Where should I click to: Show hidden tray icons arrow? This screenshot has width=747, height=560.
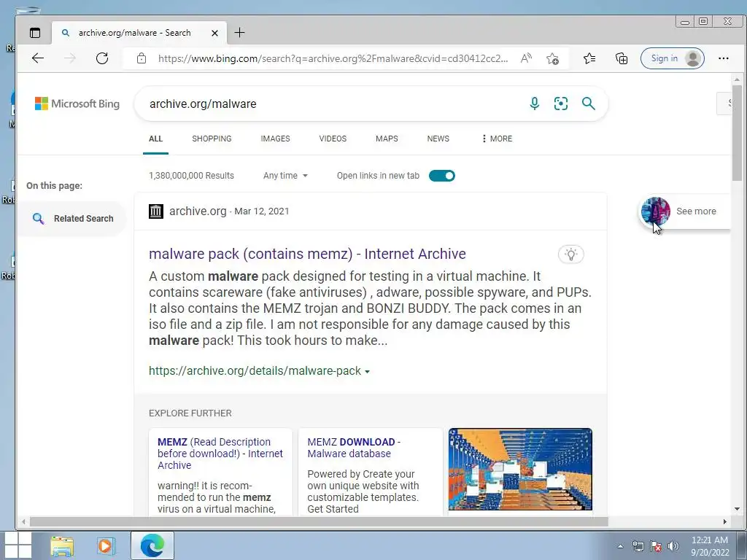point(620,546)
